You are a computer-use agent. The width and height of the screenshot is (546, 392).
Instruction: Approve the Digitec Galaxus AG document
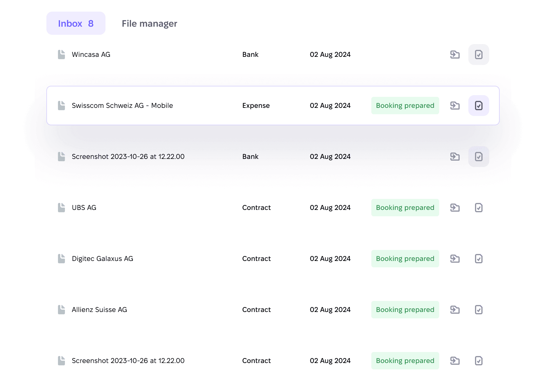pos(478,259)
